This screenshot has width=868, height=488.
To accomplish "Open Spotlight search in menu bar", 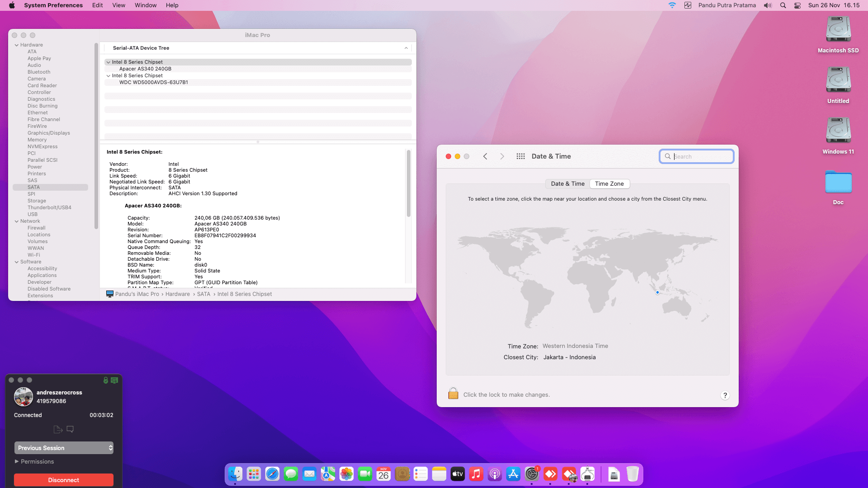I will point(783,5).
